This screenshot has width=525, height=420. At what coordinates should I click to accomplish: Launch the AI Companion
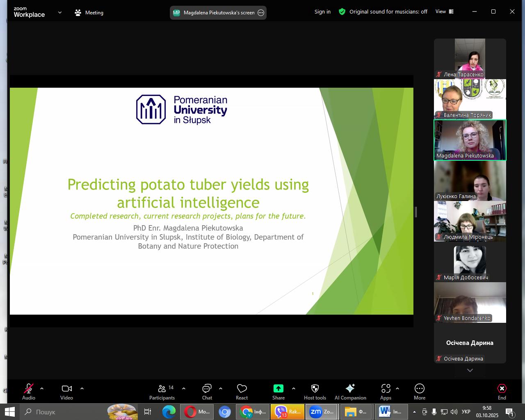[x=350, y=392]
